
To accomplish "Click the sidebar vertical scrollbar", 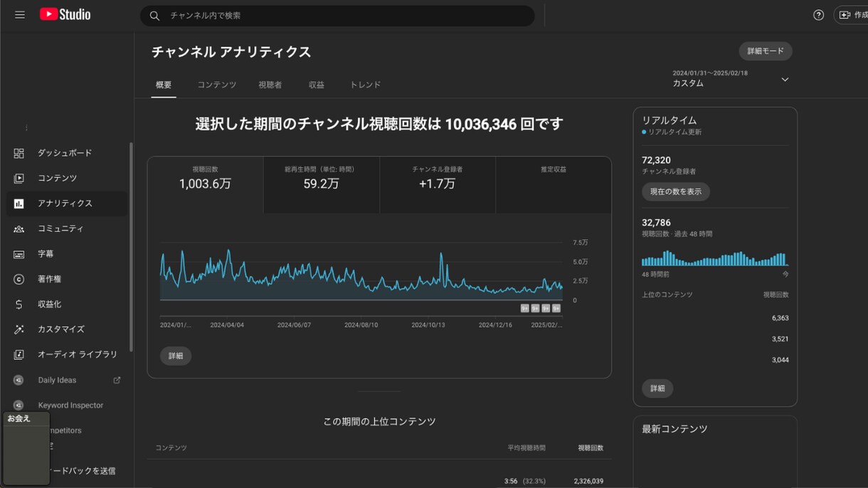I will [x=131, y=247].
